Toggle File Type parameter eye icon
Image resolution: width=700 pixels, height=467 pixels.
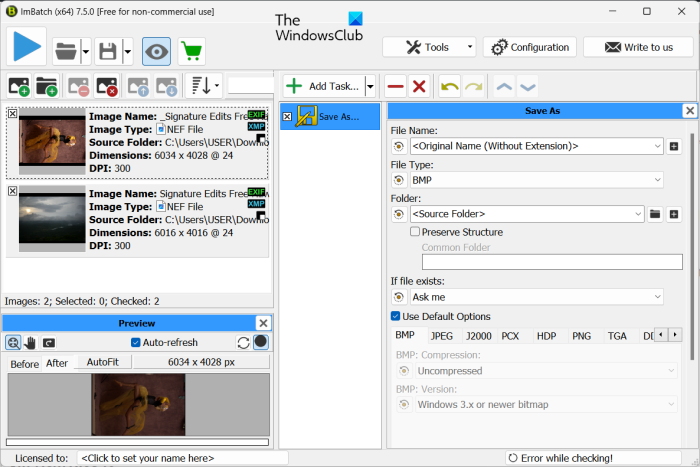click(x=399, y=180)
